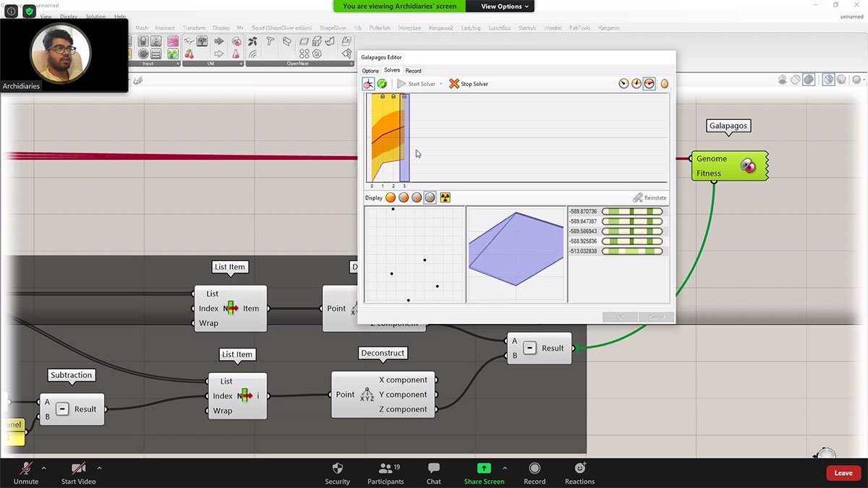This screenshot has height=488, width=868.
Task: Open Zoom Participants panel
Action: pyautogui.click(x=385, y=472)
